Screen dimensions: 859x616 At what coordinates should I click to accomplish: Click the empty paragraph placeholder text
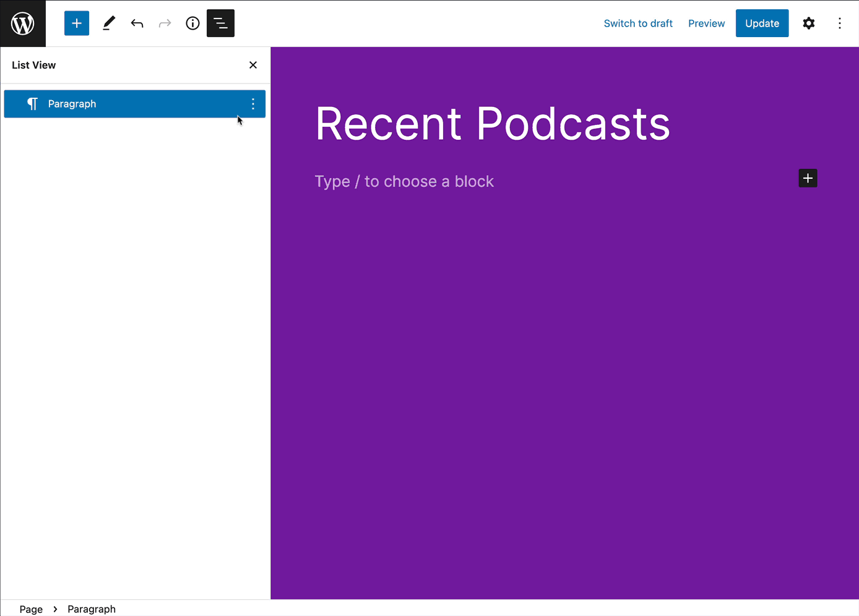(404, 181)
